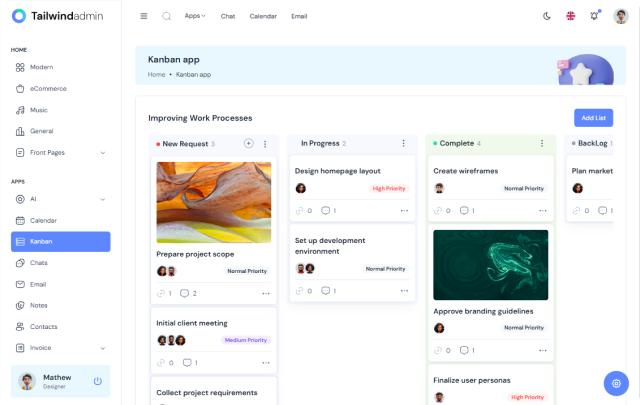Open the user avatar in the header
This screenshot has width=640, height=405.
pos(620,16)
